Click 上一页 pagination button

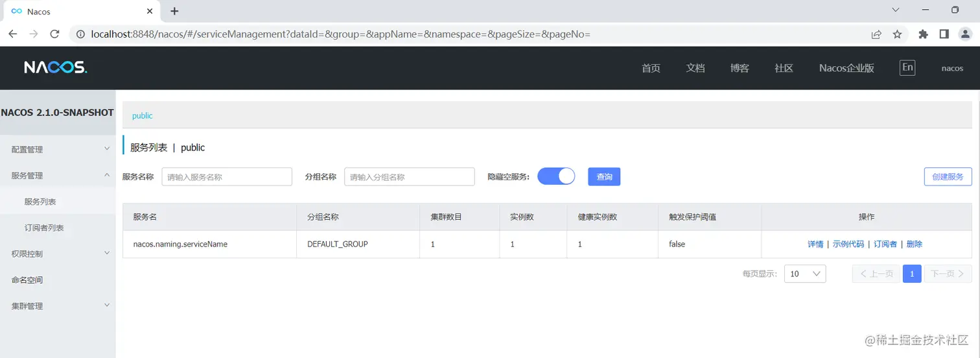tap(876, 274)
